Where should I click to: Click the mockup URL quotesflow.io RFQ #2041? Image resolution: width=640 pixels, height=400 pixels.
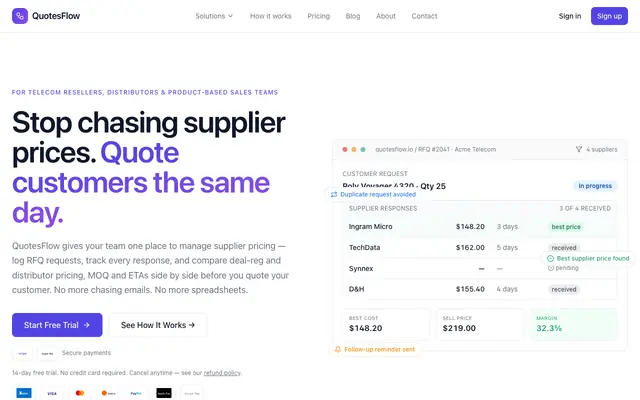tap(436, 149)
